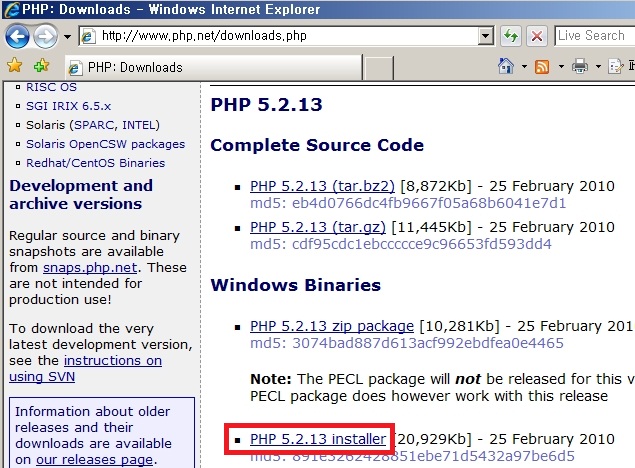Click the Page menu icon
The image size is (635, 468).
[x=616, y=66]
